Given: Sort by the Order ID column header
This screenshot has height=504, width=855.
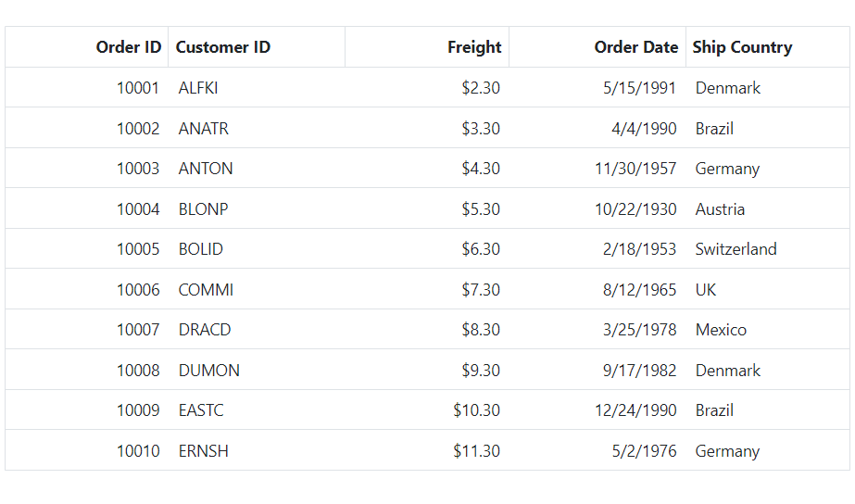Looking at the screenshot, I should pyautogui.click(x=87, y=47).
